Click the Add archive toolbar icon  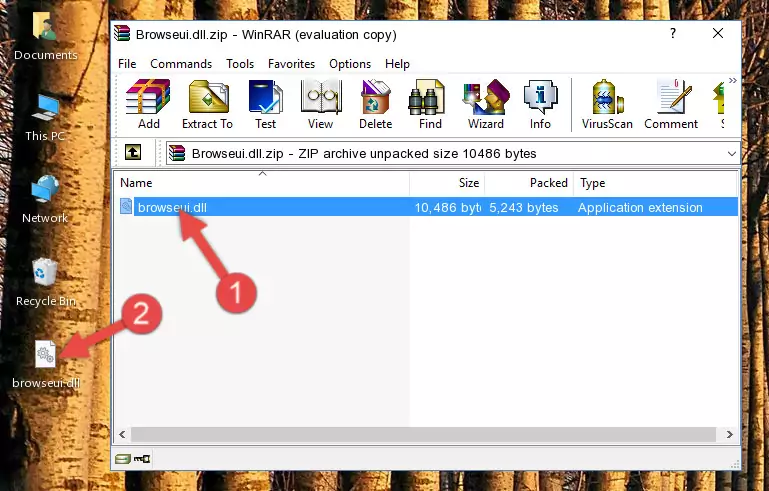148,104
